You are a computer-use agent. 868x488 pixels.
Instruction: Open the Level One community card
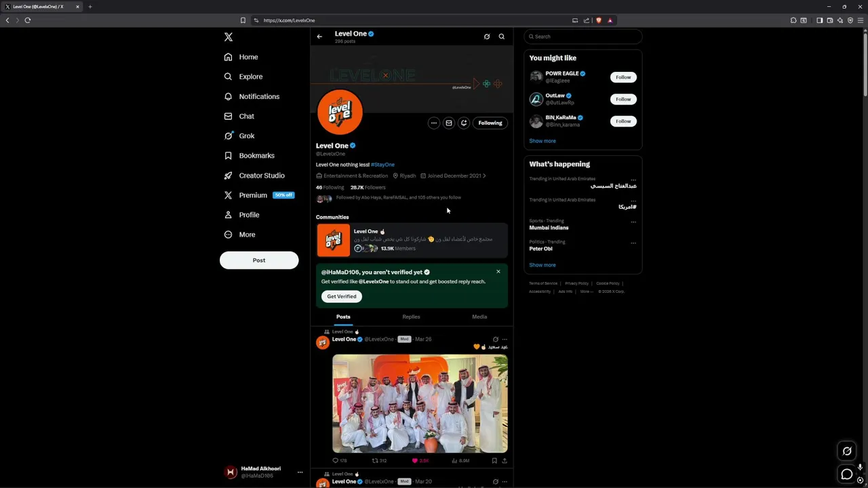click(412, 240)
